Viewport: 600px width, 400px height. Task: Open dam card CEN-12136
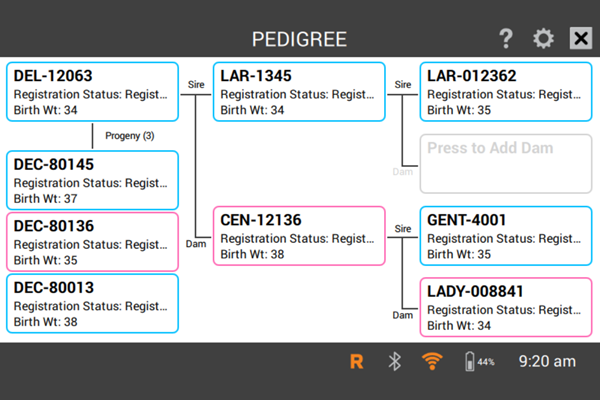click(298, 237)
